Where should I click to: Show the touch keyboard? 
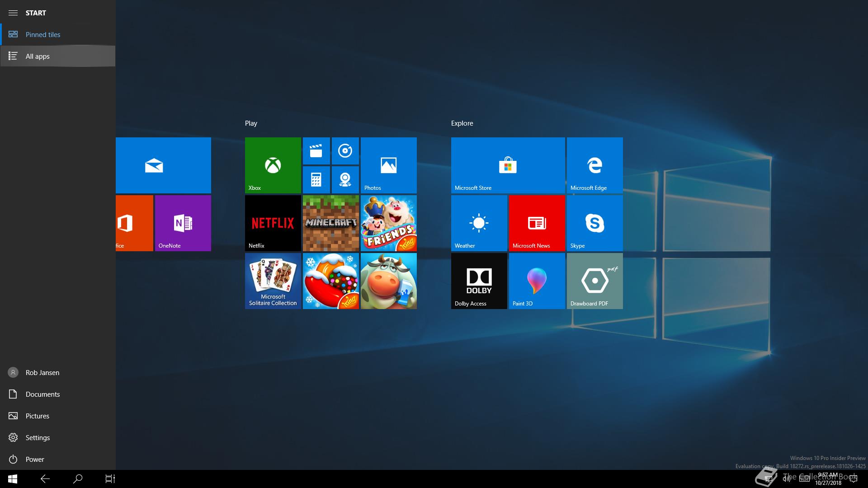click(x=804, y=479)
